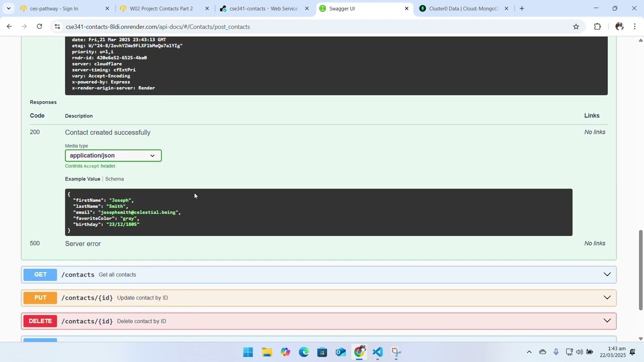
Task: Open the Extensions menu
Action: [x=598, y=27]
